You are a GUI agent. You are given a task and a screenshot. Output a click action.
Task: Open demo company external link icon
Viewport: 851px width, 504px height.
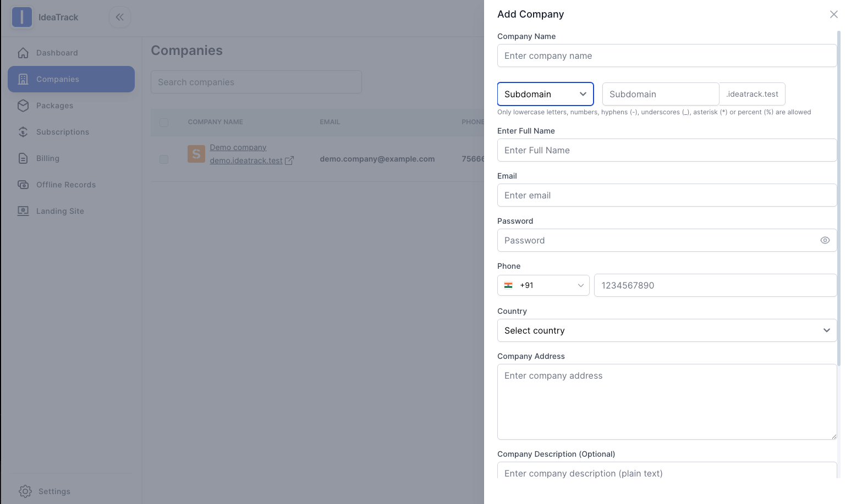[x=289, y=160]
